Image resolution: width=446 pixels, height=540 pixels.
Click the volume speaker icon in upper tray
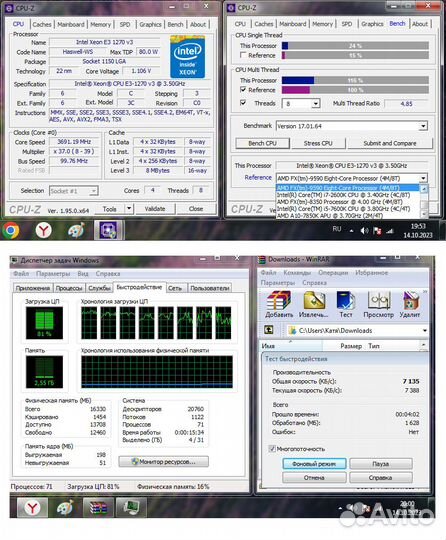pyautogui.click(x=364, y=230)
